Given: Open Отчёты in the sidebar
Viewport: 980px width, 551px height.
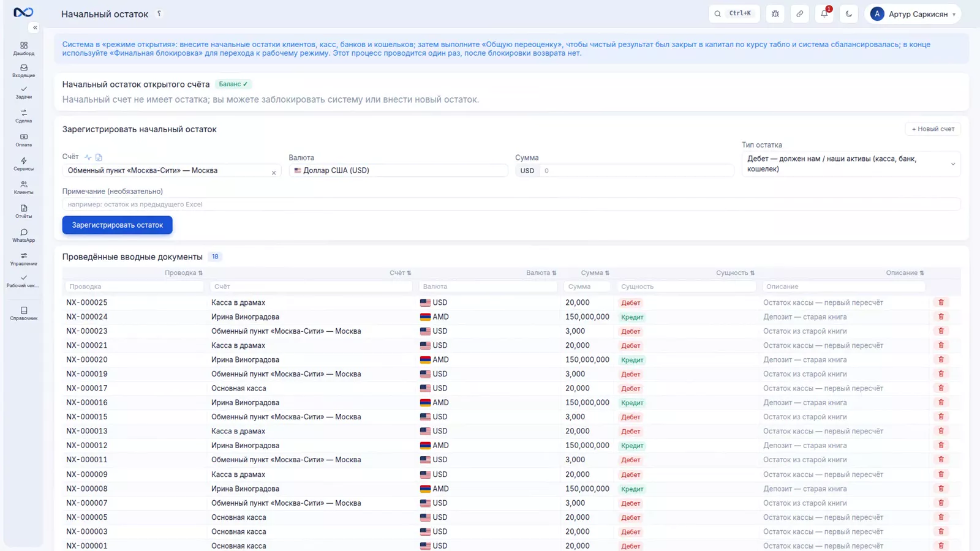Looking at the screenshot, I should click(x=24, y=212).
